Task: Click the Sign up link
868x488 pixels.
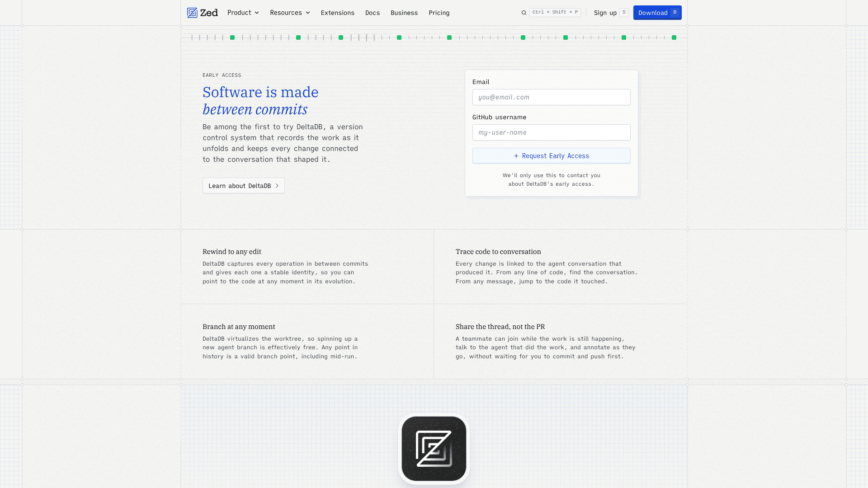Action: [605, 13]
